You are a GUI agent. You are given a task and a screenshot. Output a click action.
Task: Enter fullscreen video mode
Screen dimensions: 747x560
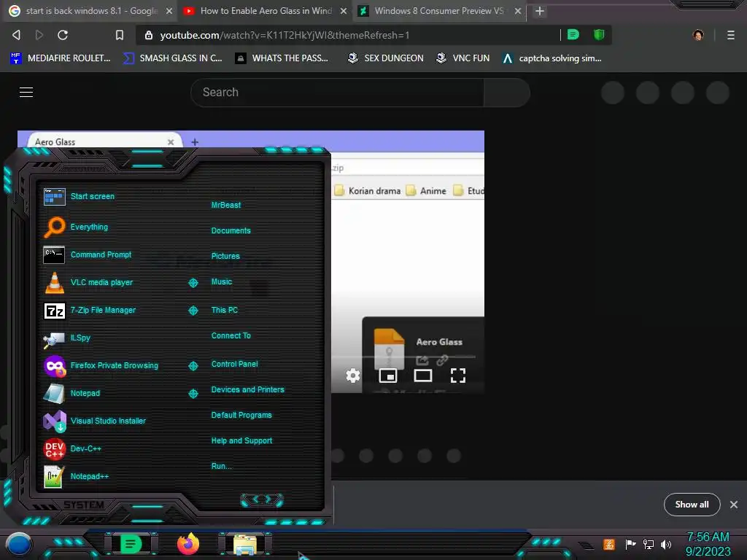pos(458,376)
